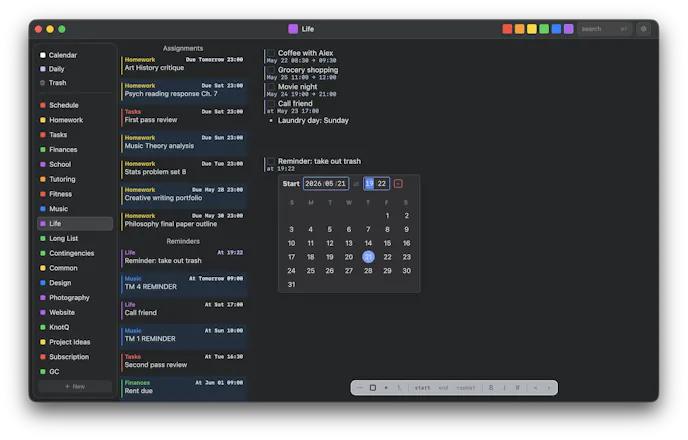This screenshot has height=440, width=688.
Task: Remove the start date with the red minus icon
Action: click(x=398, y=183)
